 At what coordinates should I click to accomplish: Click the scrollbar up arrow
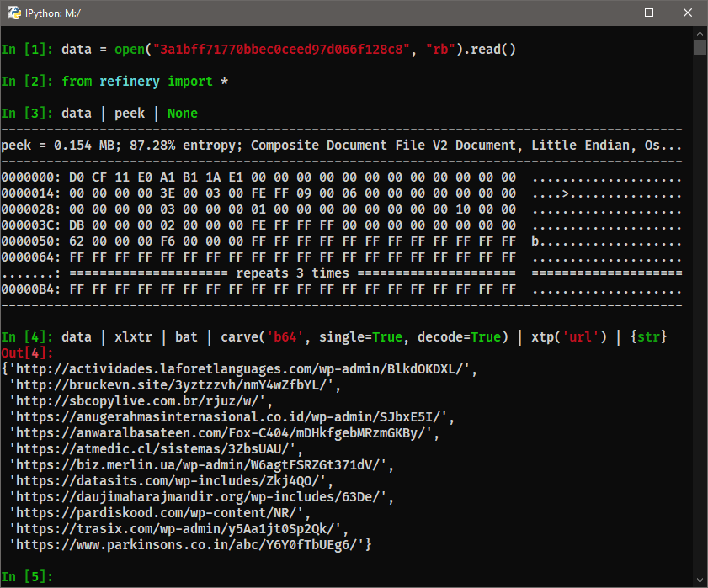click(x=700, y=34)
